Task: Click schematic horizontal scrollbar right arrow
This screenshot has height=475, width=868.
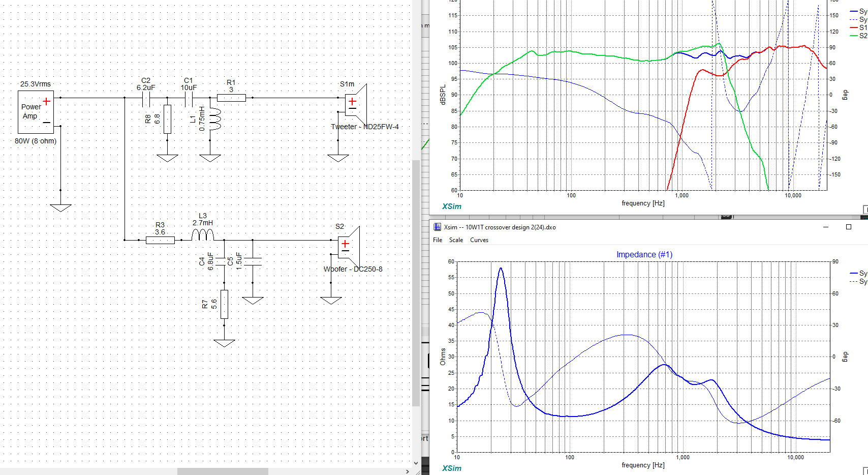Action: pos(407,471)
